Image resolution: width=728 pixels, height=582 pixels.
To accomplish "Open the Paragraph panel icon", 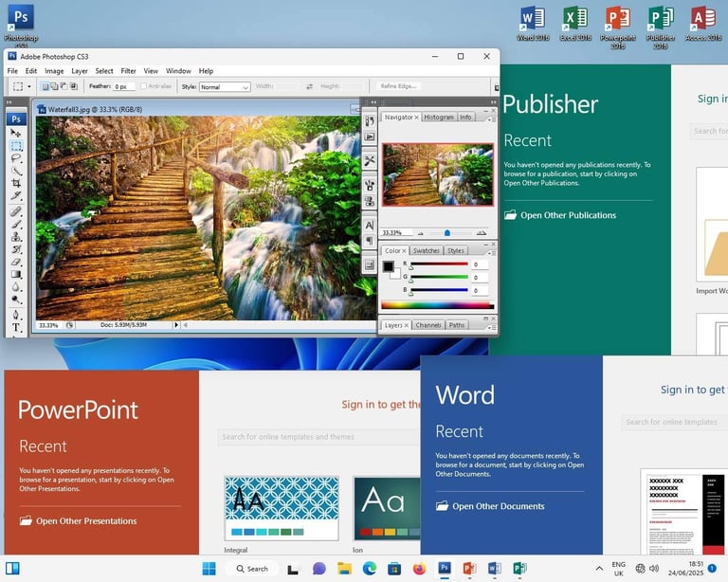I will point(370,241).
